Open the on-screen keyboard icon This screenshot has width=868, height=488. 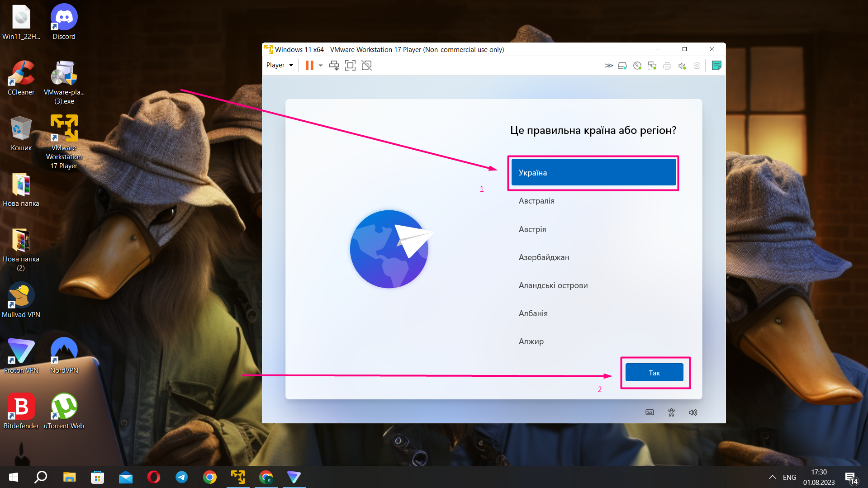pos(650,412)
